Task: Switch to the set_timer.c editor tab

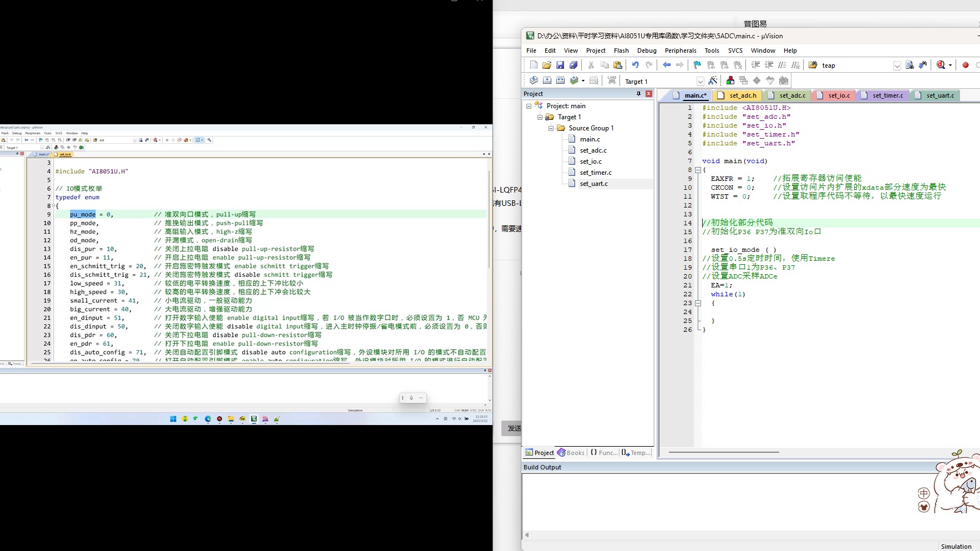Action: [882, 95]
